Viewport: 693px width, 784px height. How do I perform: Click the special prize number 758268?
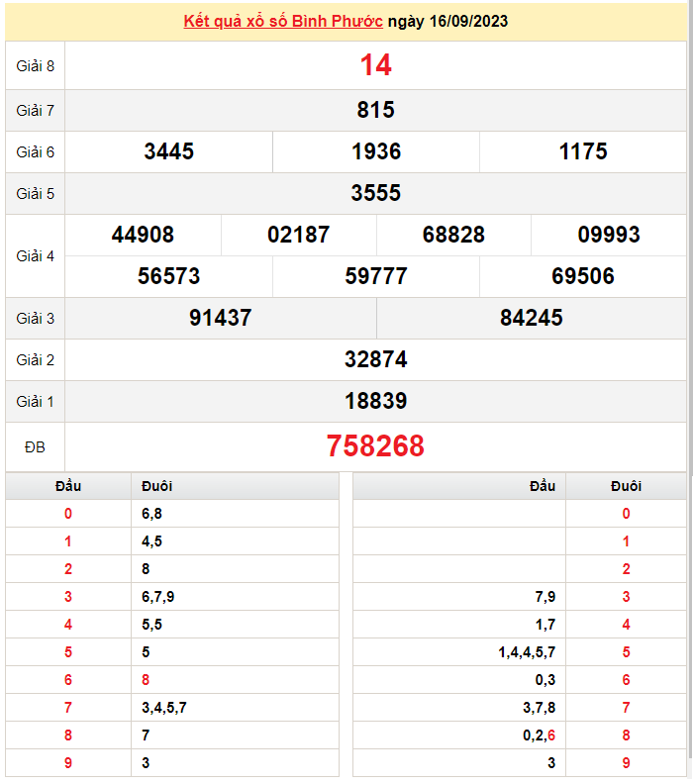pos(375,446)
